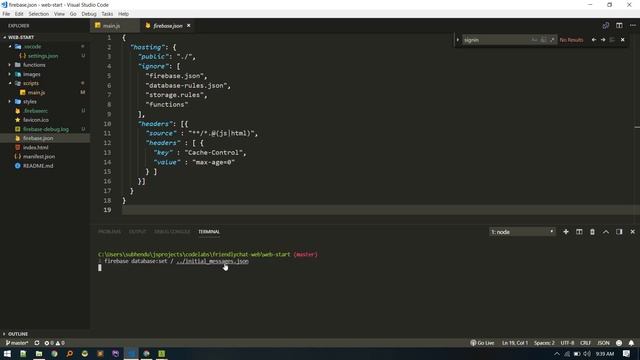
Task: Change indentation via Spaces: 2
Action: pos(544,343)
